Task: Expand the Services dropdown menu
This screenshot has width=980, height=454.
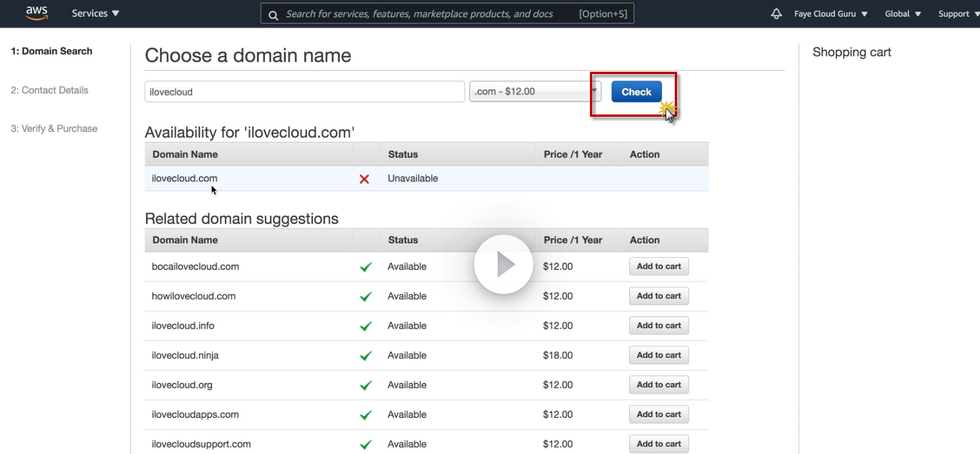Action: pyautogui.click(x=95, y=14)
